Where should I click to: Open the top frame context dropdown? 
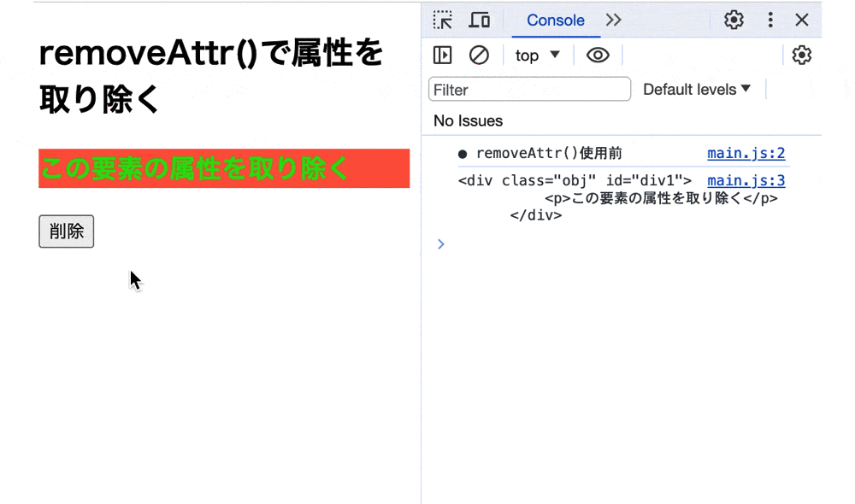(536, 55)
